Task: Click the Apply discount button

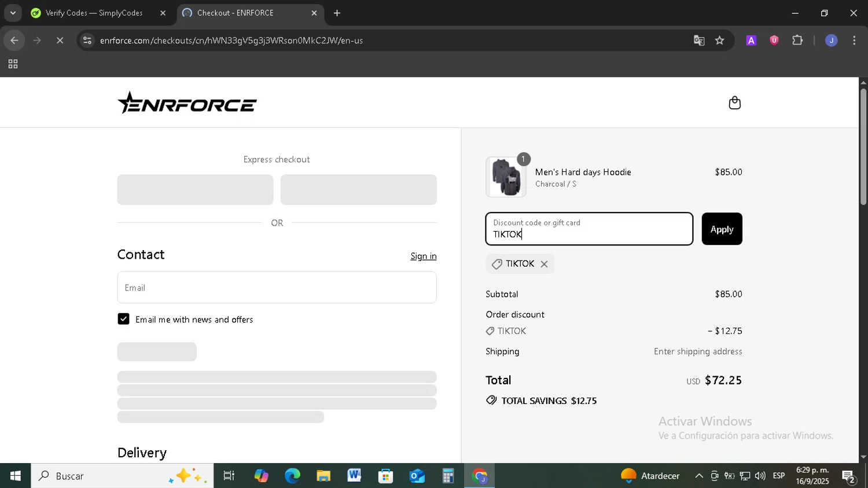Action: coord(722,229)
